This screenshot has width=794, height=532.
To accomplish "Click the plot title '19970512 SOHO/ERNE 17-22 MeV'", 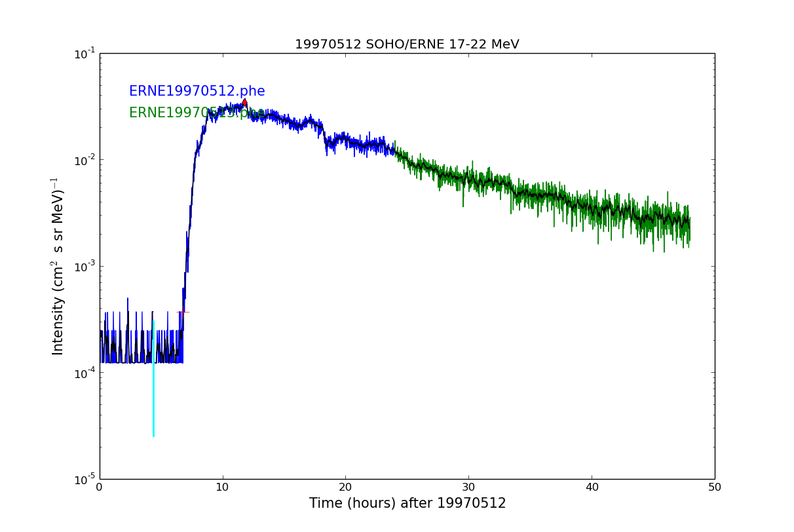I will click(x=407, y=45).
